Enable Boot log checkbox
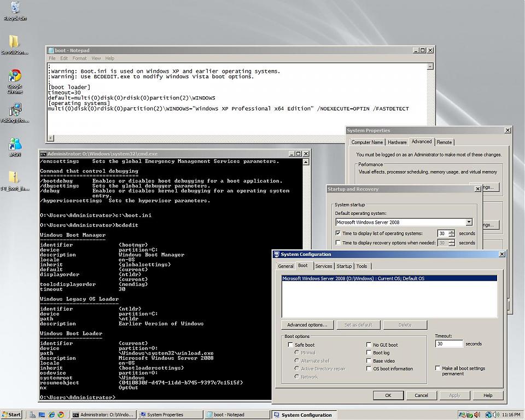Image resolution: width=525 pixels, height=420 pixels. click(369, 353)
